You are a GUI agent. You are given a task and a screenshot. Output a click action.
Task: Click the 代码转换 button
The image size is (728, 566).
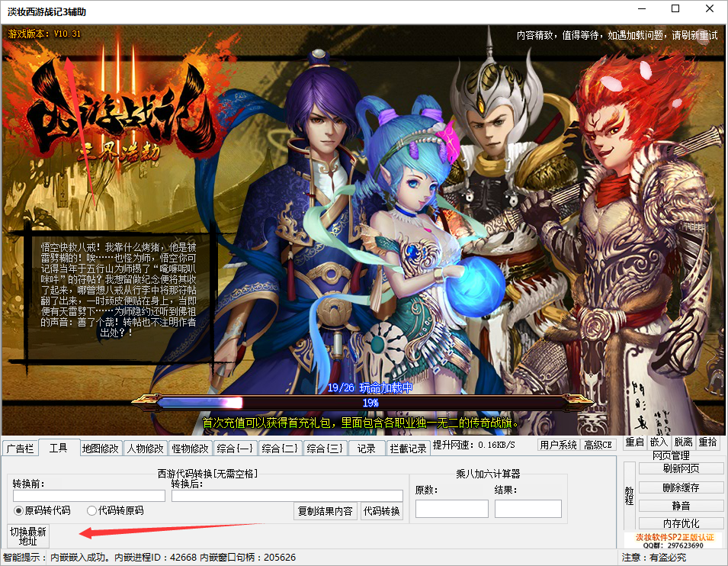pyautogui.click(x=381, y=511)
